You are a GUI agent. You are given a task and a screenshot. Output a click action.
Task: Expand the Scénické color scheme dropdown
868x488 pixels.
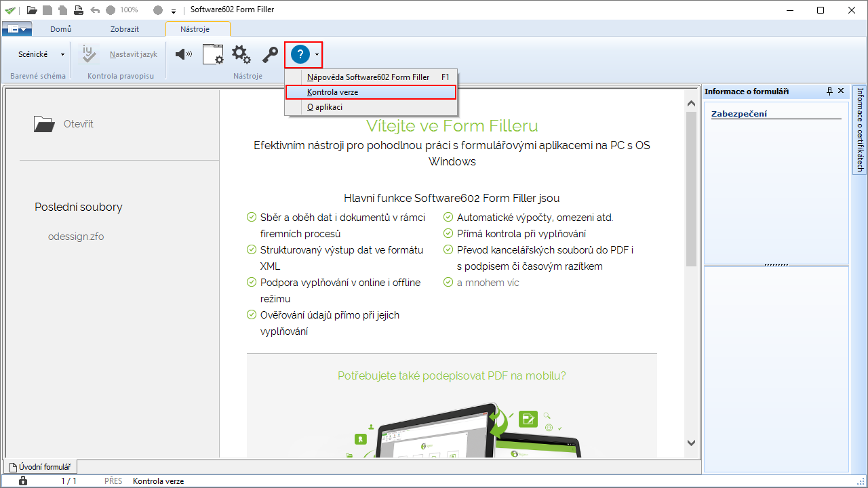tap(62, 54)
